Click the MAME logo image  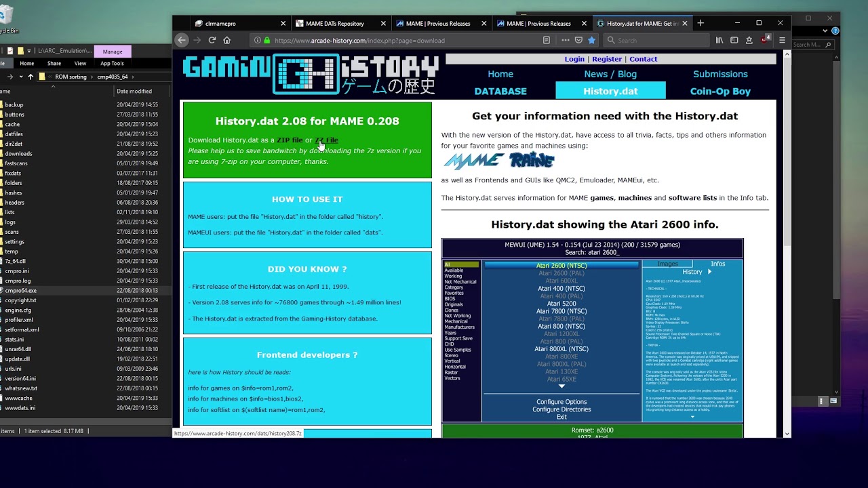click(x=473, y=161)
